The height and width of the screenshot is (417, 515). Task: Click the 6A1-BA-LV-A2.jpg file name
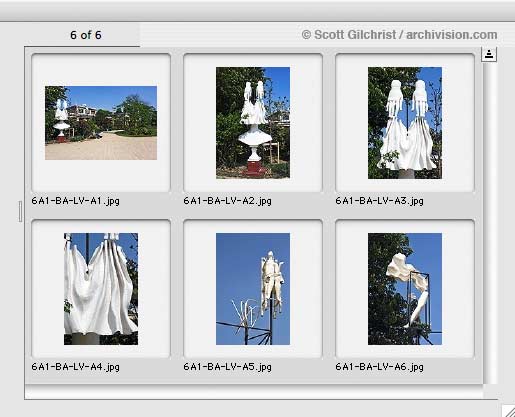(x=228, y=201)
